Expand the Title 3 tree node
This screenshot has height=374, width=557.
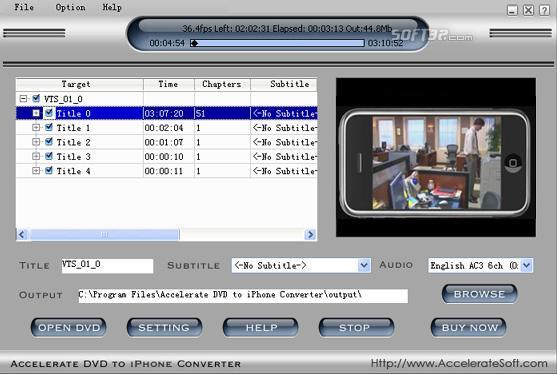coord(36,156)
